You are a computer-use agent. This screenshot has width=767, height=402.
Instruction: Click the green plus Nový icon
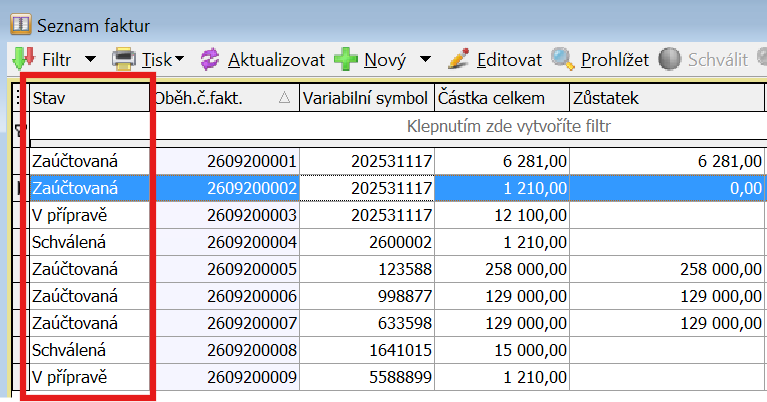[x=346, y=59]
